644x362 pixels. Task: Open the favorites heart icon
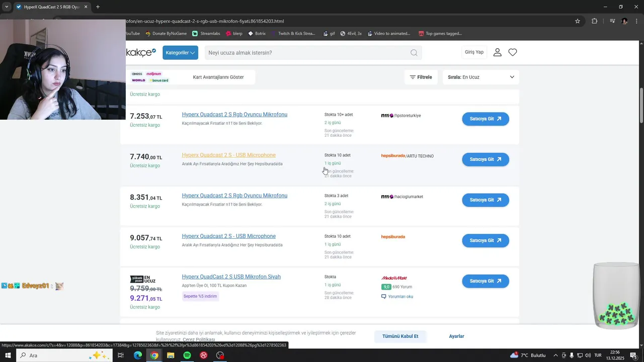pos(513,52)
